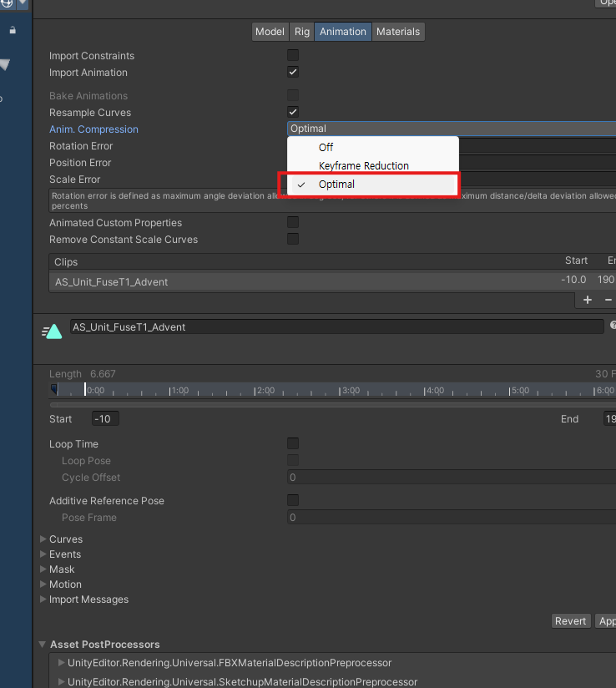The width and height of the screenshot is (616, 688).
Task: Open the Anim. Compression dropdown field
Action: [x=452, y=129]
